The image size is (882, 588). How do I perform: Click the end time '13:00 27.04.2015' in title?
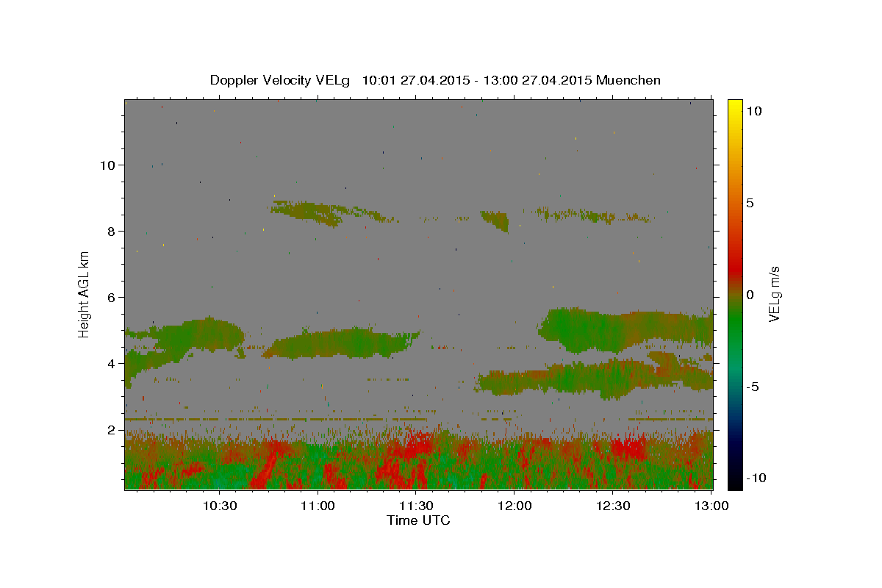537,80
